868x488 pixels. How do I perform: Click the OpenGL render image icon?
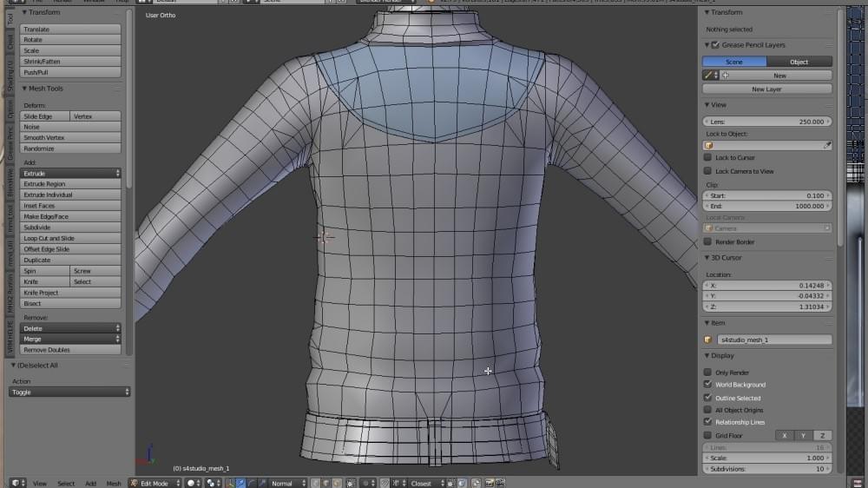pyautogui.click(x=490, y=483)
